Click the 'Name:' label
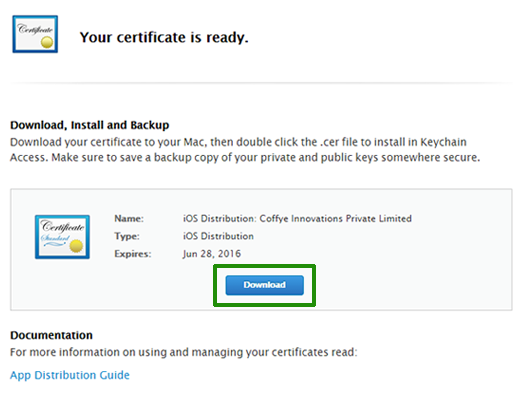This screenshot has height=400, width=522. (x=129, y=219)
